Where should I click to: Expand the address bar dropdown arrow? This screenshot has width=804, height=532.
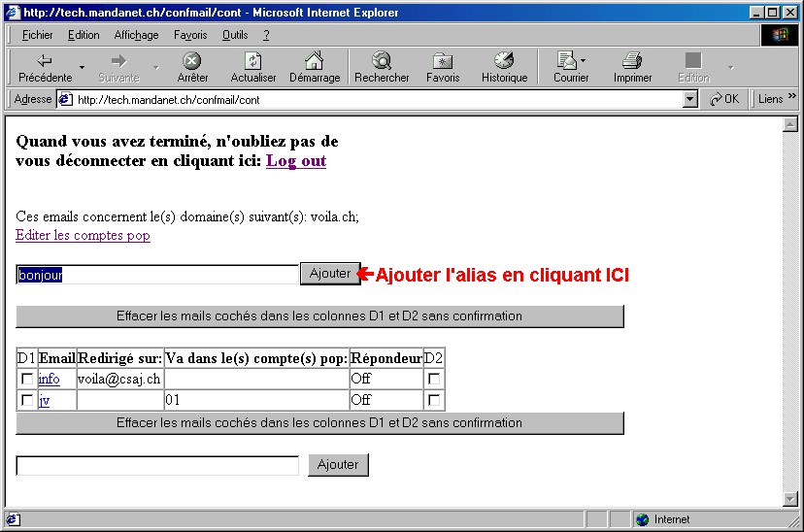click(x=690, y=99)
